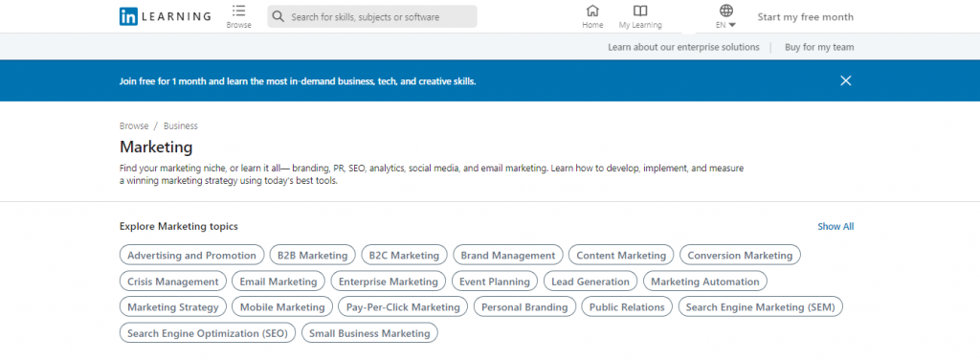Screen dimensions: 980x361
Task: Open Learn about our enterprise solutions
Action: [683, 47]
